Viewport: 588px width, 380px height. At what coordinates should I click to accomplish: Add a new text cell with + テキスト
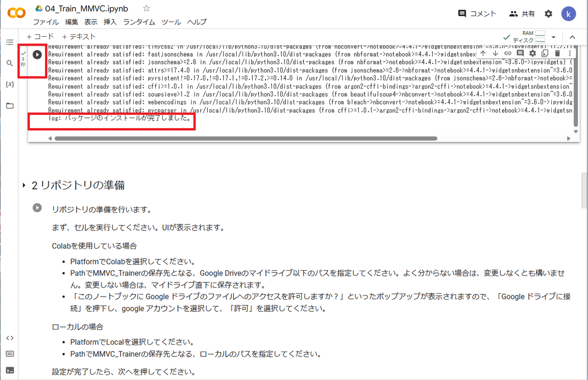79,37
